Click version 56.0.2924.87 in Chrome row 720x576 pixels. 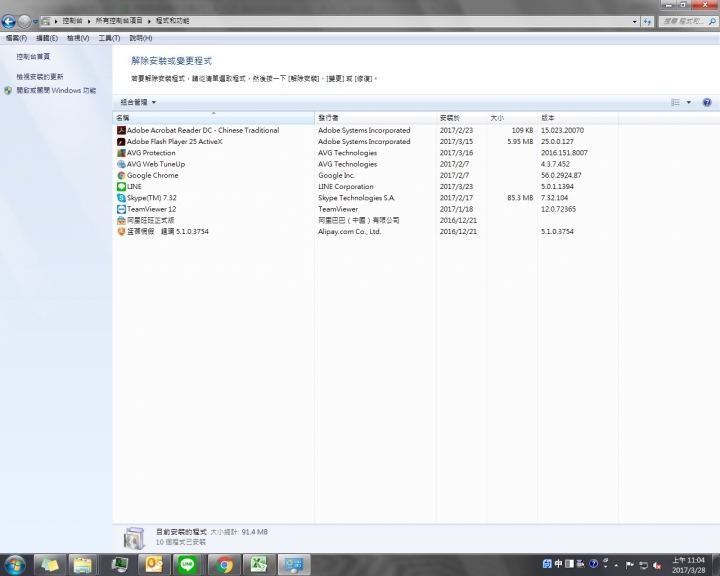[x=561, y=175]
